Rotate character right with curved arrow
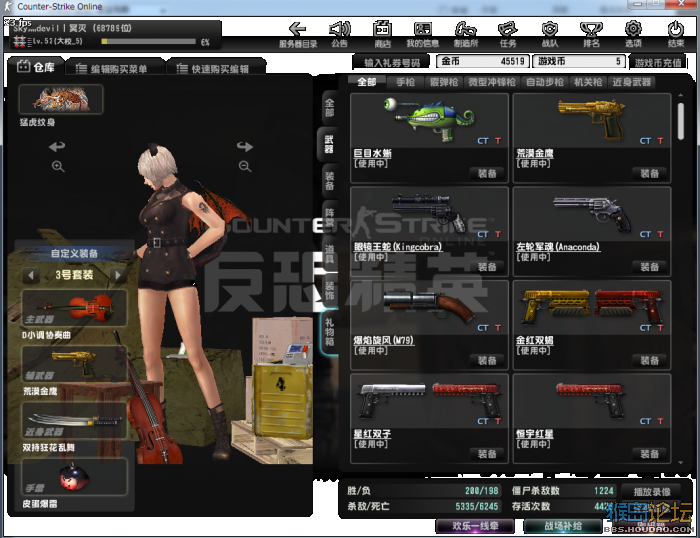Viewport: 700px width, 538px height. pos(245,146)
